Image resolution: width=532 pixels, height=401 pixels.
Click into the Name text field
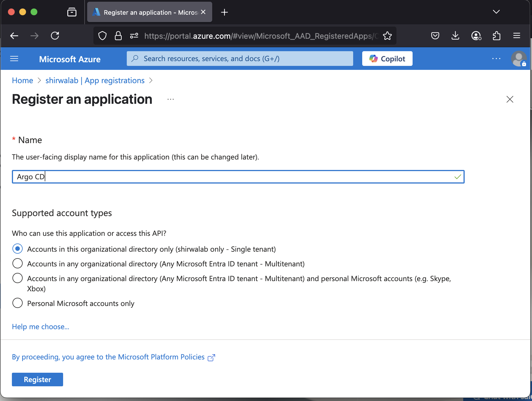pyautogui.click(x=238, y=177)
